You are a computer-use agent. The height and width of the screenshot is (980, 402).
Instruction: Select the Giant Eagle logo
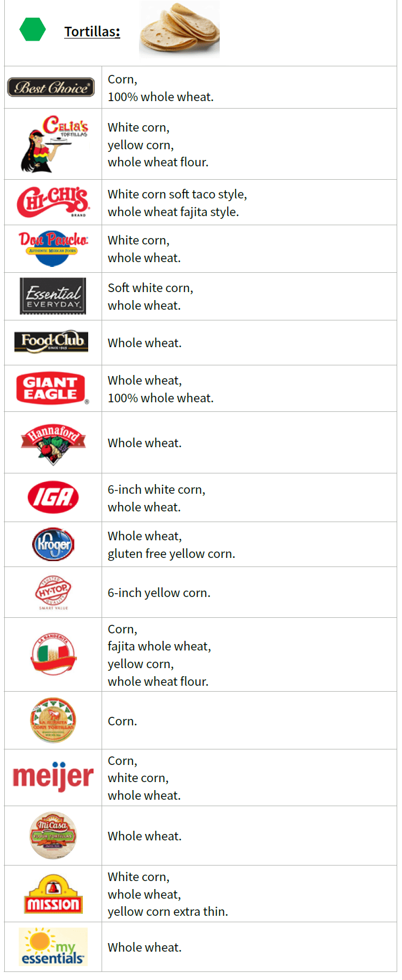[x=52, y=388]
